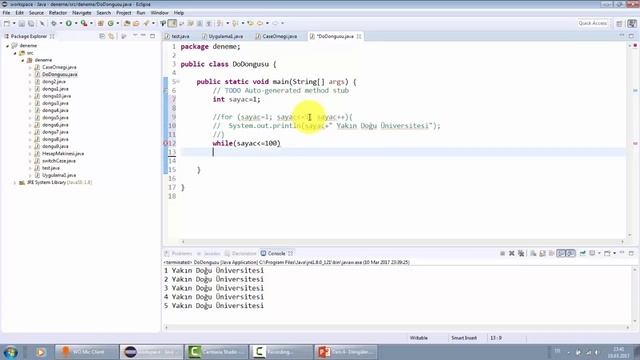Click the editor horizontal scrollbar
The width and height of the screenshot is (640, 360).
(x=402, y=242)
